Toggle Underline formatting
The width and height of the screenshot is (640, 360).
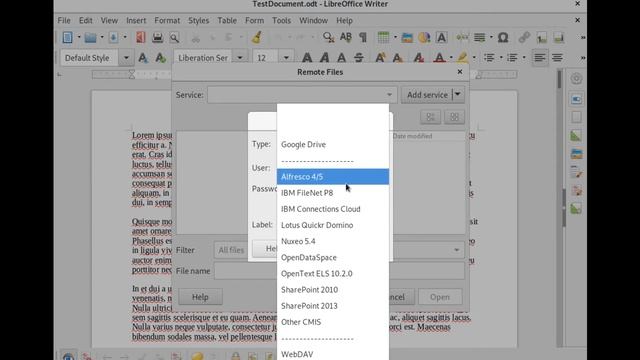(342, 58)
